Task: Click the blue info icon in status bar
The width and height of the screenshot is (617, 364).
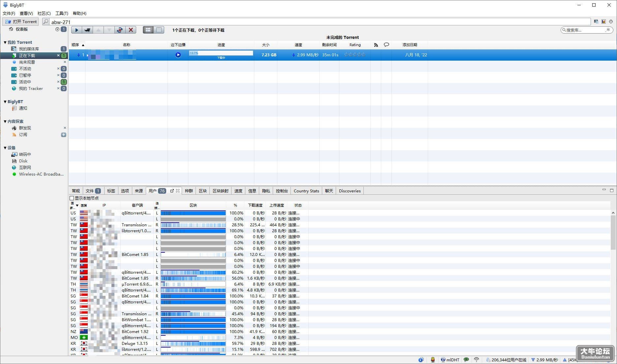Action: (x=421, y=360)
